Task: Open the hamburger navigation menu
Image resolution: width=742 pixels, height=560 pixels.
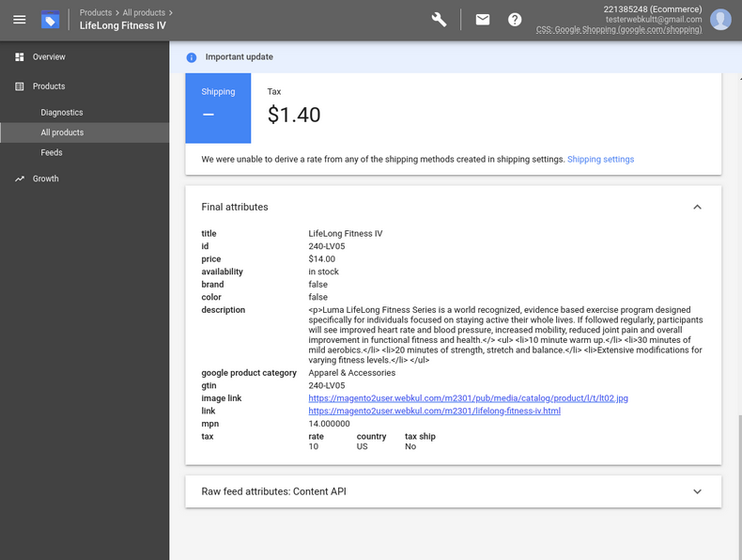Action: pos(20,20)
